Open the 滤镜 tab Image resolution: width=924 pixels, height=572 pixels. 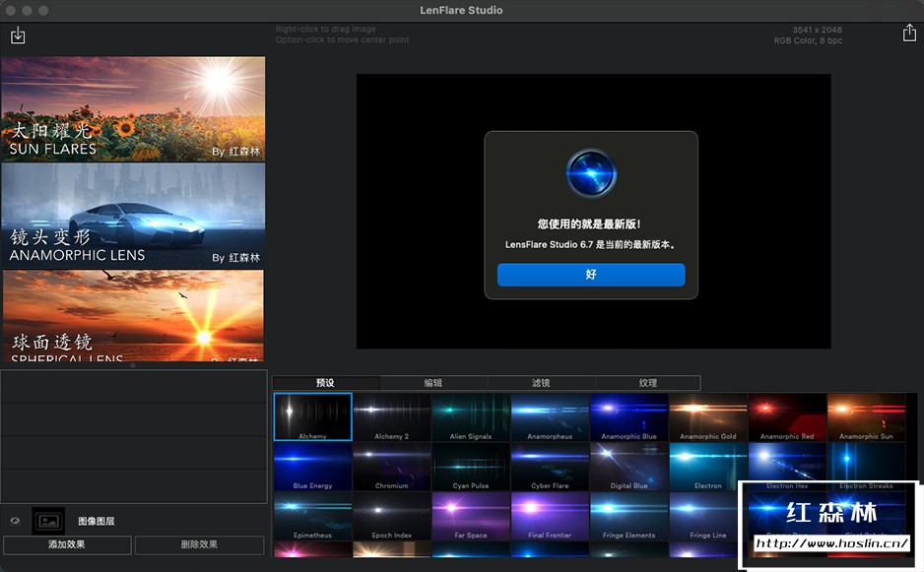click(x=541, y=383)
